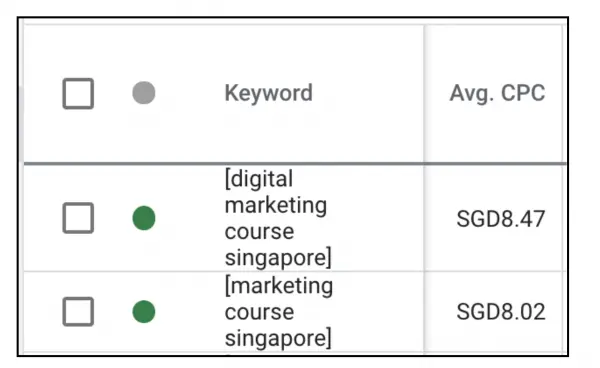Click green status dot for digital marketing course
Viewport: 600px width, 368px height.
144,218
